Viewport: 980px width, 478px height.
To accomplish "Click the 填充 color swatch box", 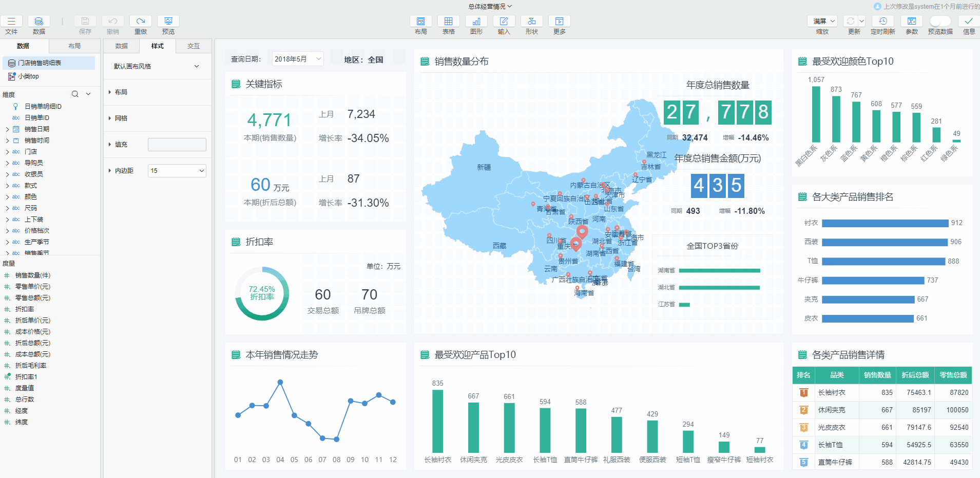I will (177, 145).
